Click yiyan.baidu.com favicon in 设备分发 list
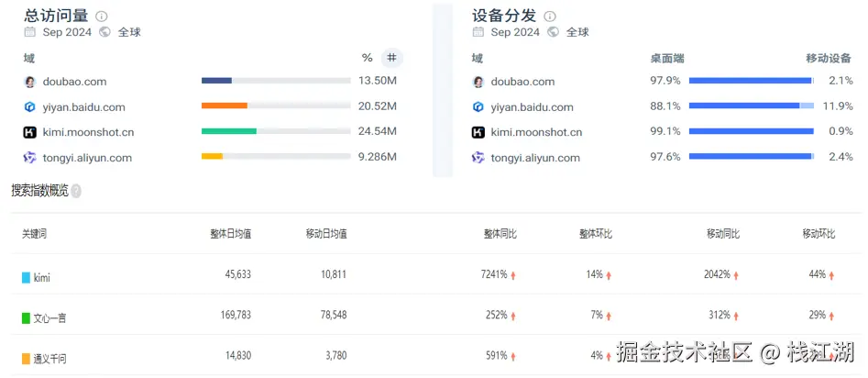Image resolution: width=868 pixels, height=378 pixels. [x=478, y=107]
